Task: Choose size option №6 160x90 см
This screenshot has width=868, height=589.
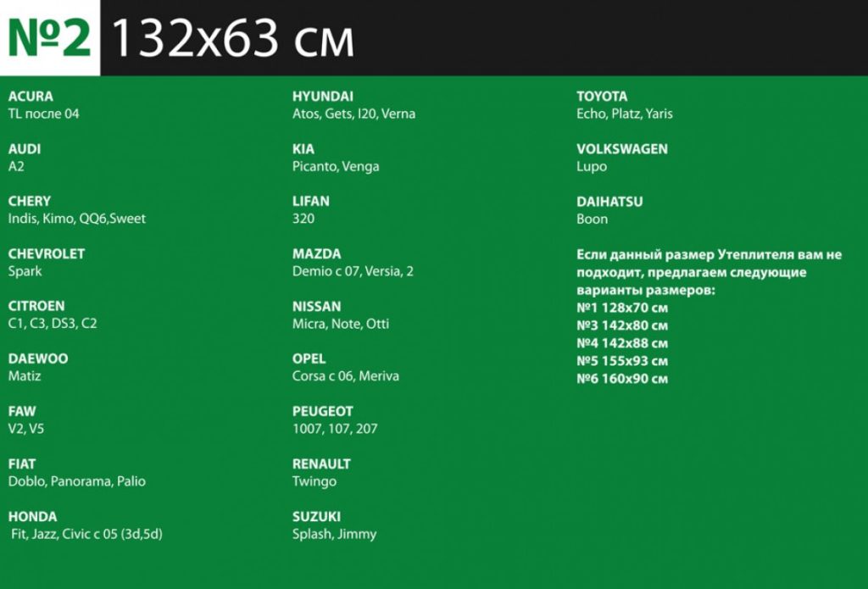Action: click(x=622, y=379)
